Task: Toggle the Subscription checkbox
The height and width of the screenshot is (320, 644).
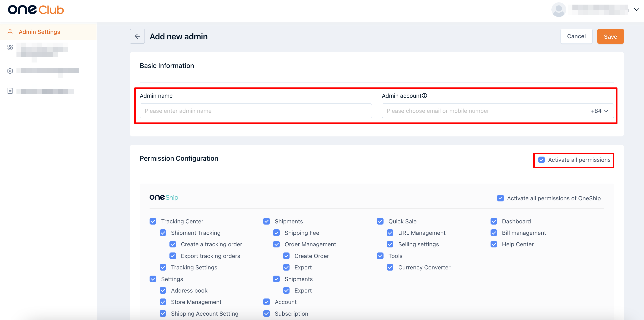Action: (266, 313)
